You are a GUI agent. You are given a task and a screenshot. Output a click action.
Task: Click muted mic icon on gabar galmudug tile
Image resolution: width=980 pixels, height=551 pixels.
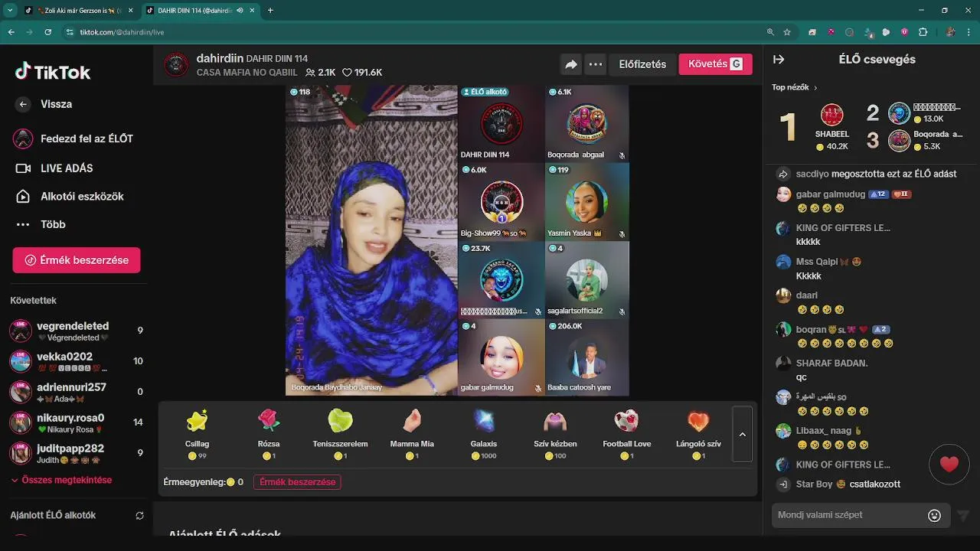pyautogui.click(x=538, y=389)
